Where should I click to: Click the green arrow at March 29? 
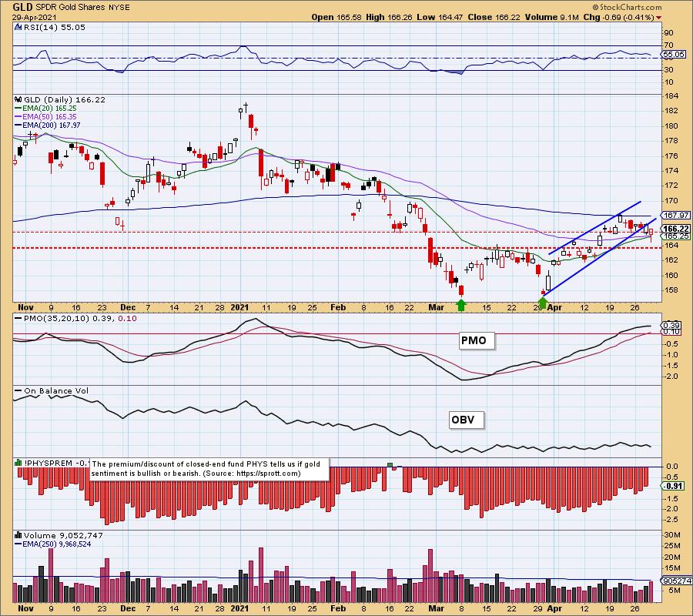[x=543, y=303]
